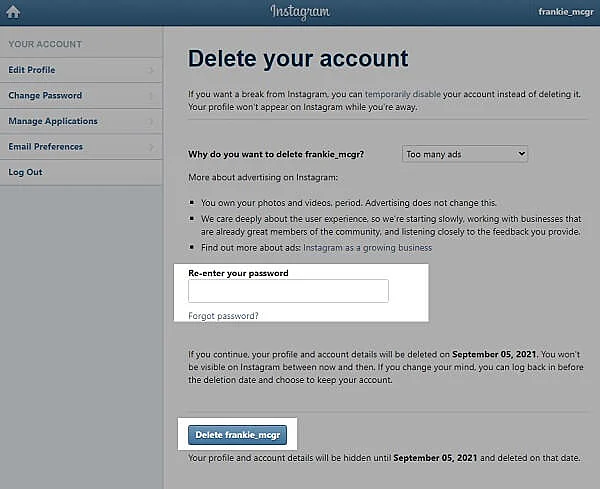
Task: Open the 'Too many ads' reason dropdown
Action: 464,154
